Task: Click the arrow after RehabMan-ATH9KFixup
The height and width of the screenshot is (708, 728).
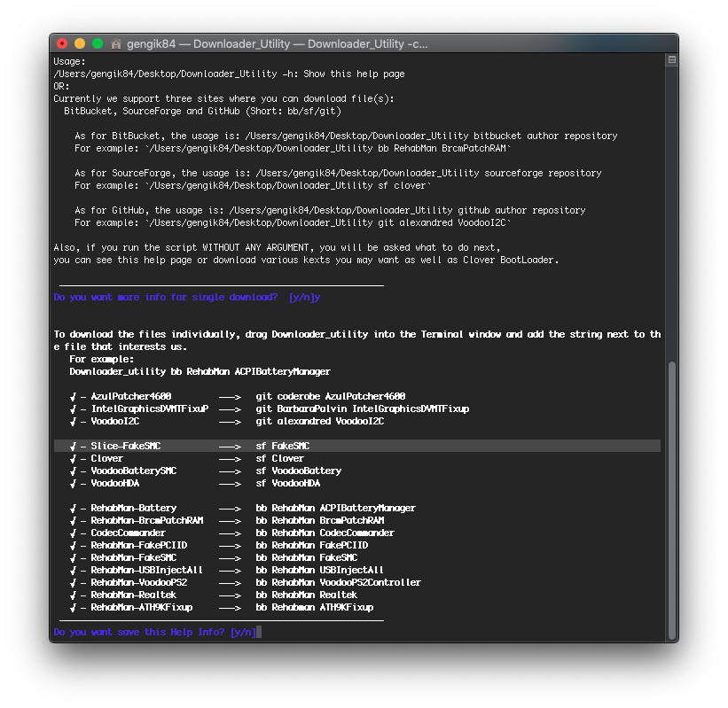Action: point(230,608)
